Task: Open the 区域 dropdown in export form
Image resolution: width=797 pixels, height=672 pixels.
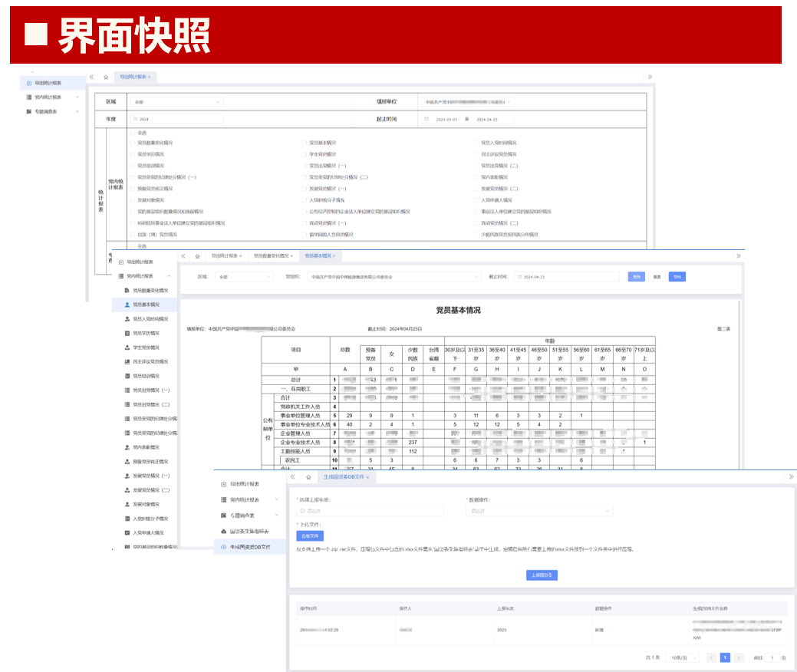Action: tap(176, 101)
